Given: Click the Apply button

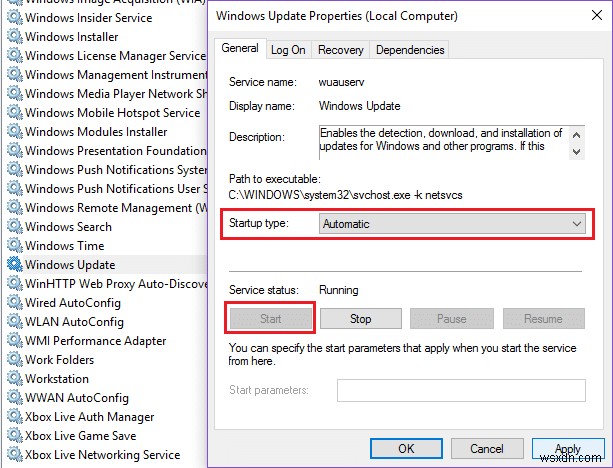Looking at the screenshot, I should tap(567, 449).
